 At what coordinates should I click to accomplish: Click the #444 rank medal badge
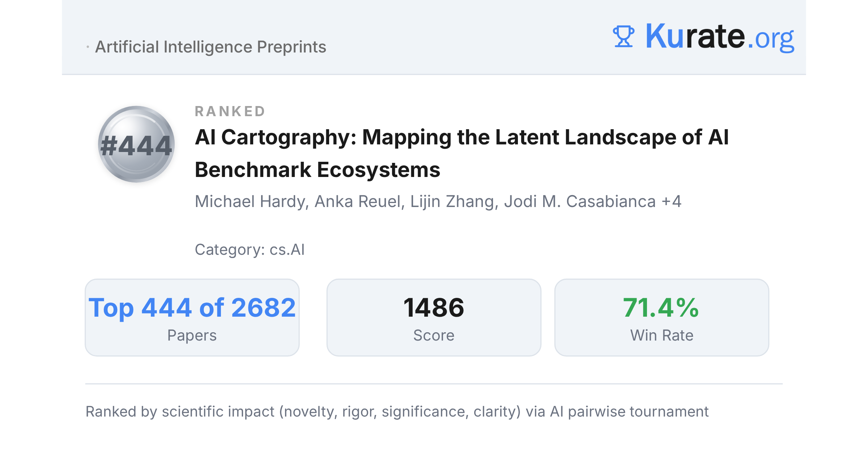[x=136, y=144]
